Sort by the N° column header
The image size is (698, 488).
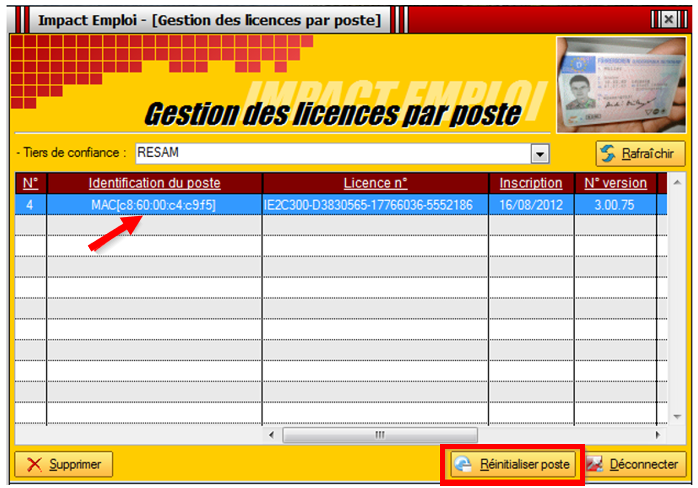[30, 183]
